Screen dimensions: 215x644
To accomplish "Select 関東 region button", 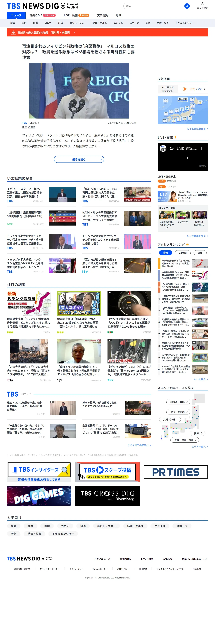I will [198, 433].
